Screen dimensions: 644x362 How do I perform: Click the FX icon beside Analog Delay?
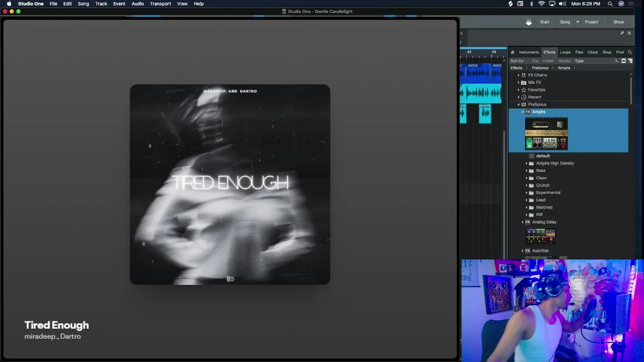tap(528, 222)
